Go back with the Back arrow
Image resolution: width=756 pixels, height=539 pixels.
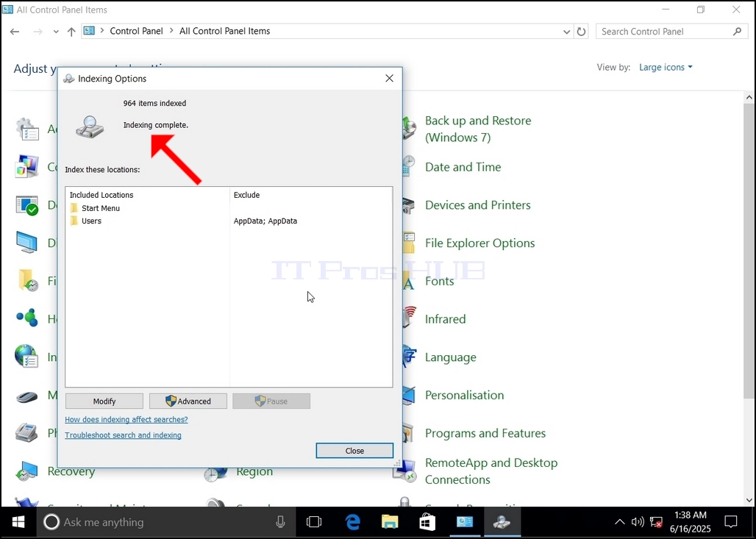[x=15, y=32]
